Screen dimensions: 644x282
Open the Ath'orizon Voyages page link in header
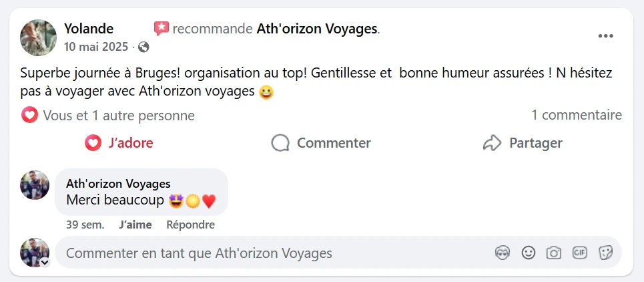coord(317,29)
